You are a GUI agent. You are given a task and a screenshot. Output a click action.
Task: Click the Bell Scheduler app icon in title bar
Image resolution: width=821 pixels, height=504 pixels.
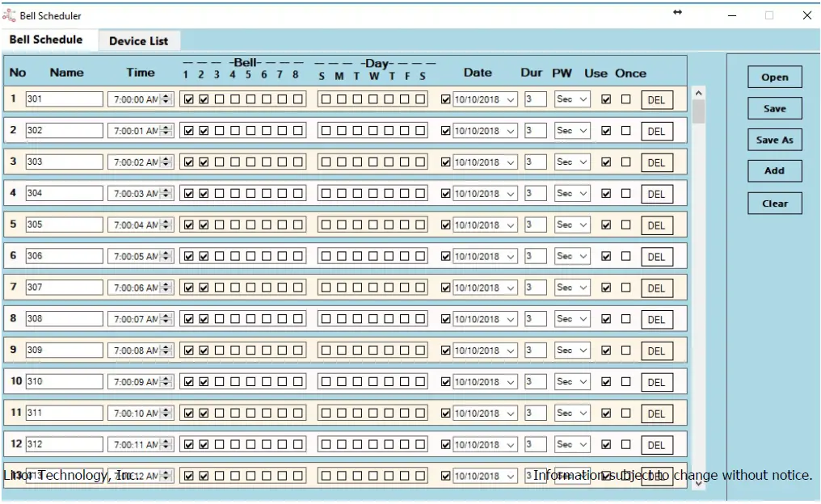(x=8, y=15)
